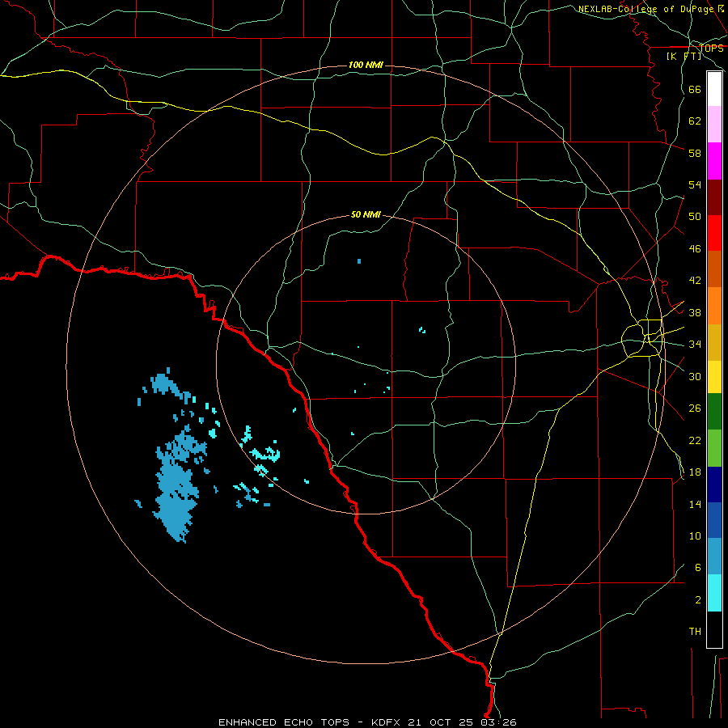Viewport: 728px width, 728px height.
Task: Click the "03:26" timestamp in the caption
Action: pyautogui.click(x=498, y=722)
